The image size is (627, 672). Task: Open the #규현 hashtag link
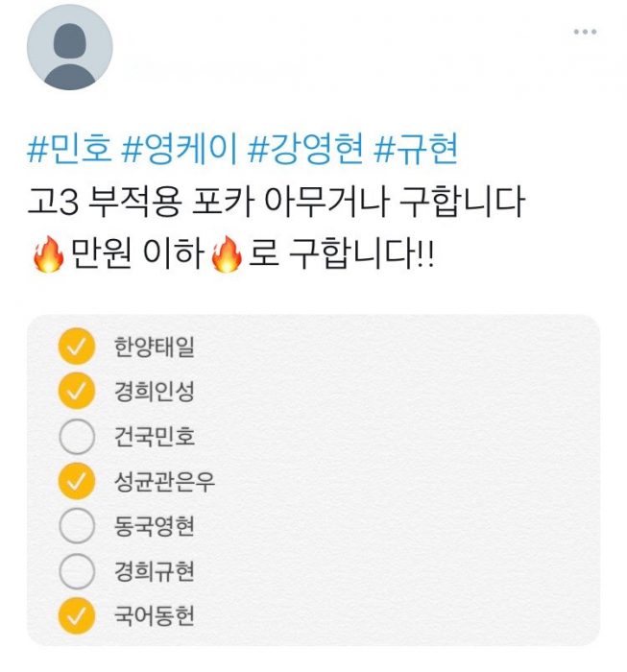coord(415,150)
